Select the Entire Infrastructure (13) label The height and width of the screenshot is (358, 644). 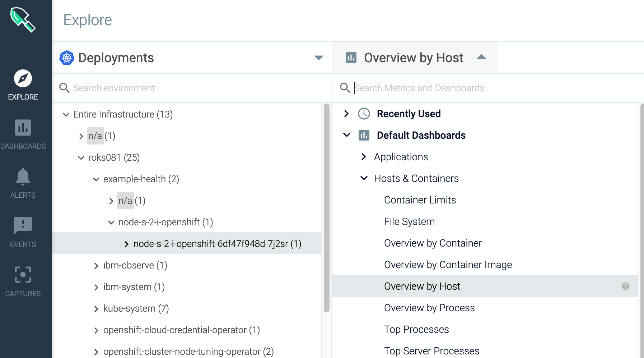pyautogui.click(x=123, y=114)
